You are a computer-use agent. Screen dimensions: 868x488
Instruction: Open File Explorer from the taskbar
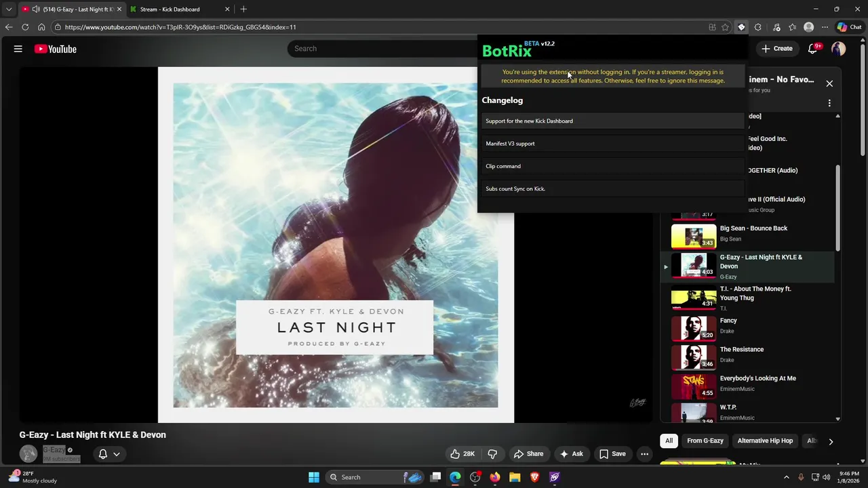[x=515, y=477]
